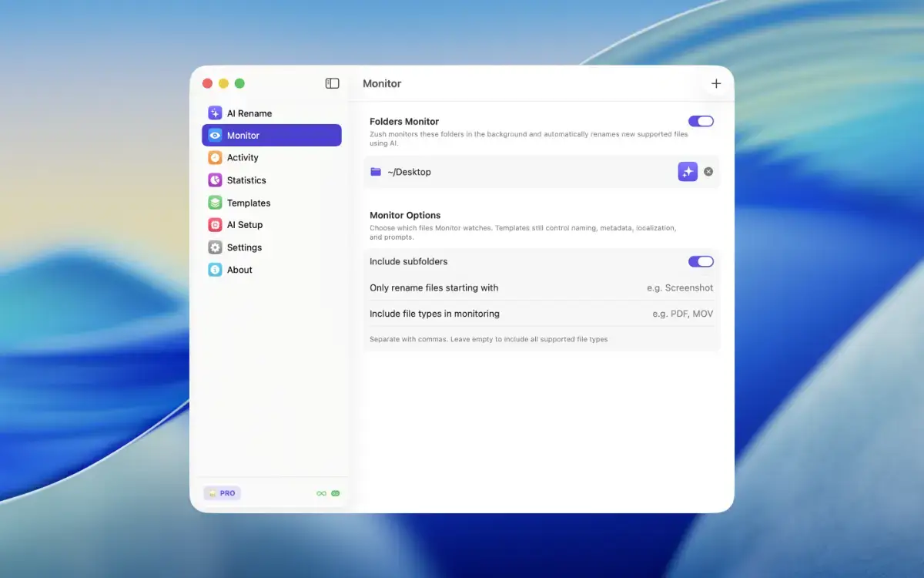Click the PRO badge
This screenshot has height=578, width=924.
(x=222, y=493)
